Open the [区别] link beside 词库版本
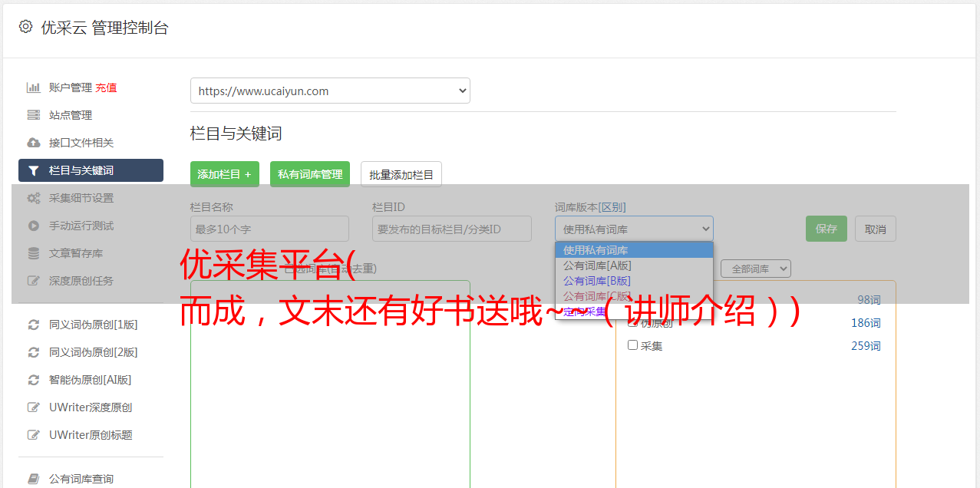 tap(613, 207)
